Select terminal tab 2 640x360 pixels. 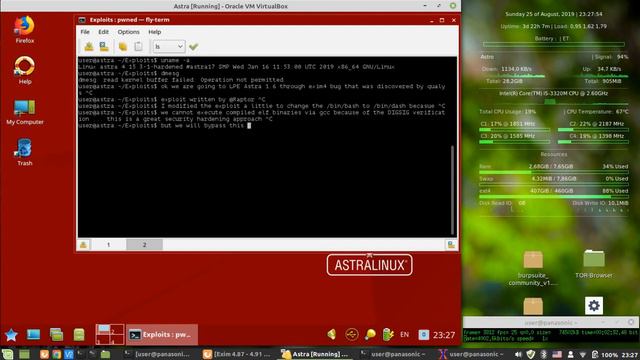point(144,244)
